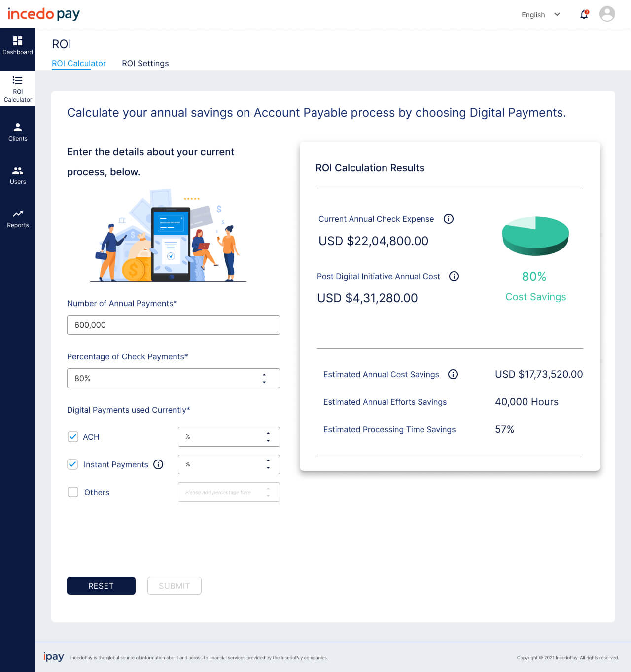Image resolution: width=631 pixels, height=672 pixels.
Task: Open the Dashboard from the sidebar
Action: (x=18, y=44)
